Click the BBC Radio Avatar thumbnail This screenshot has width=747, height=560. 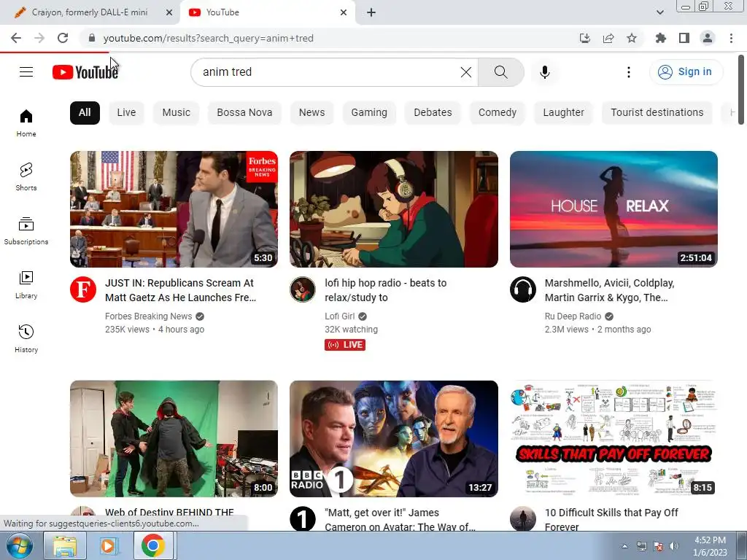393,438
